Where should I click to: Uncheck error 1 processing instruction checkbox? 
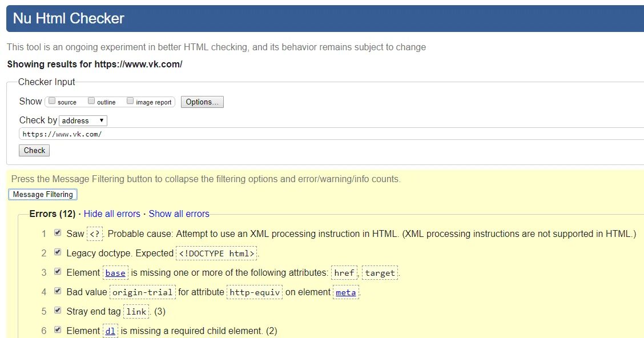pos(57,233)
